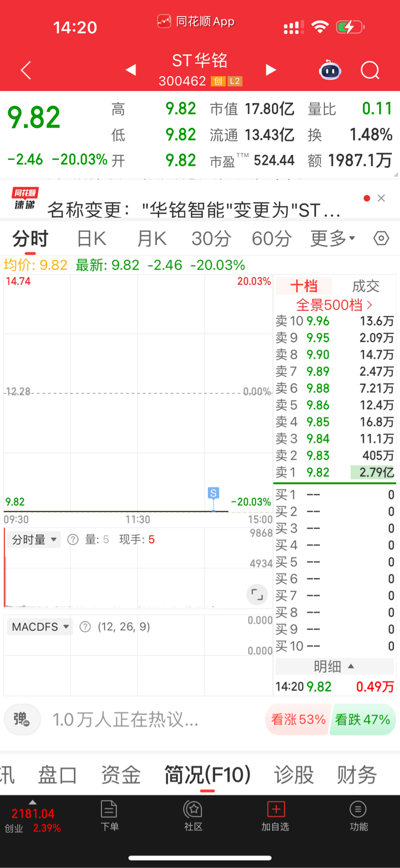
Task: Tap the battery charging status icon
Action: point(349,27)
